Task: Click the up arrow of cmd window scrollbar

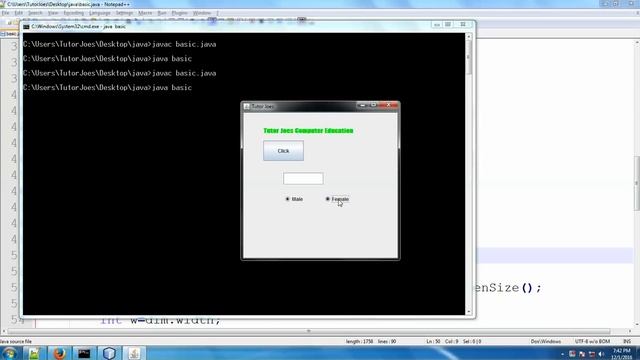Action: (x=469, y=37)
